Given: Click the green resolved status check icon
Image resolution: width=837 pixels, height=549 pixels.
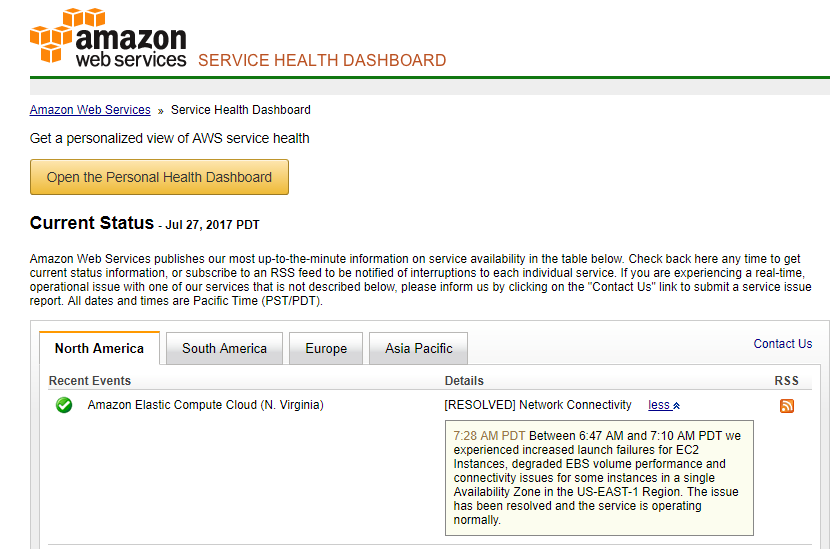Looking at the screenshot, I should (64, 405).
